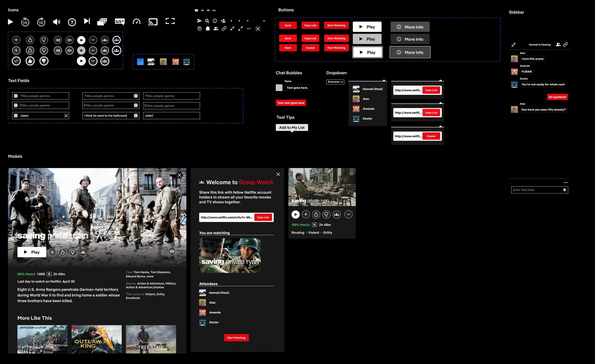Click the subtitles caption icon
Viewport: 595px width, 364px height.
pyautogui.click(x=120, y=22)
